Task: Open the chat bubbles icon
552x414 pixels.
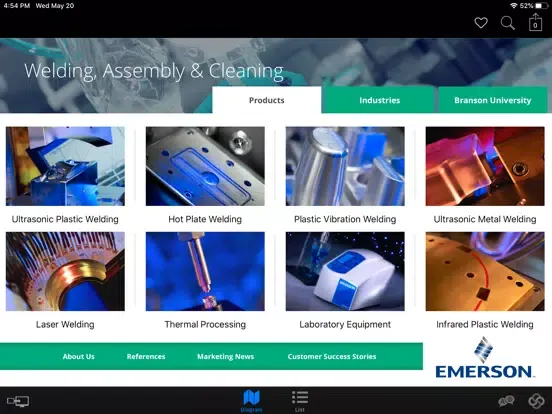Action: [x=506, y=401]
